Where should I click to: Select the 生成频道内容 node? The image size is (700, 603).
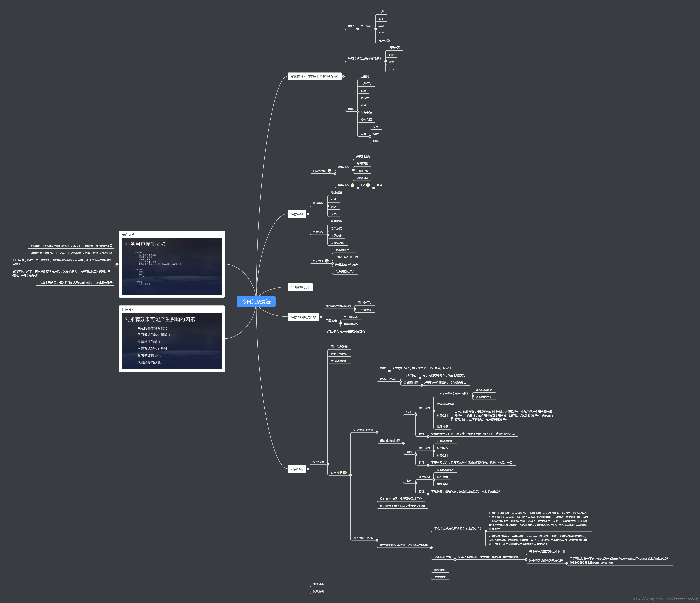point(339,361)
